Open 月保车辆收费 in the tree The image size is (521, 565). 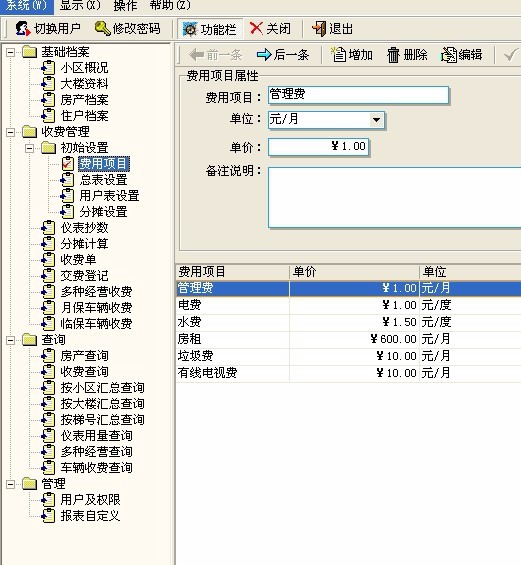coord(97,308)
